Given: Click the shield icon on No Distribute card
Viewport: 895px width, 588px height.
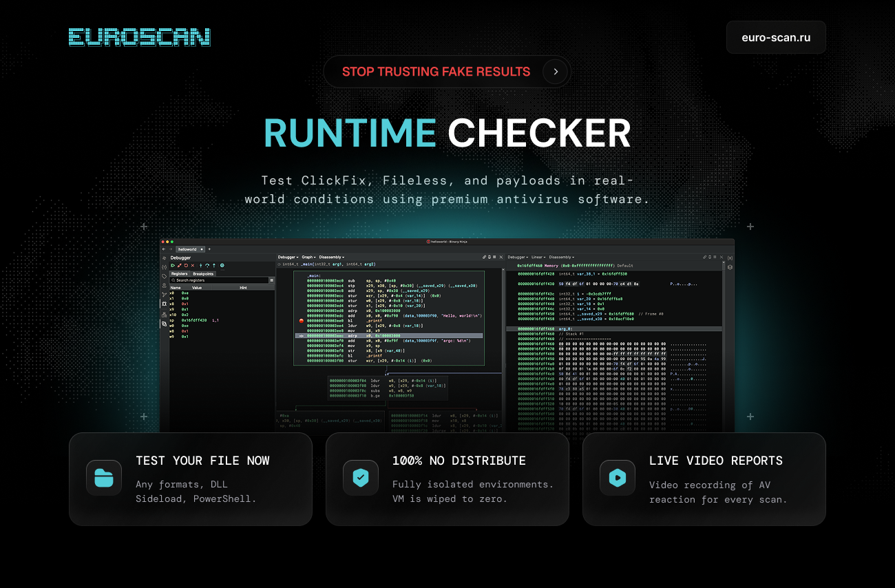Looking at the screenshot, I should (361, 478).
